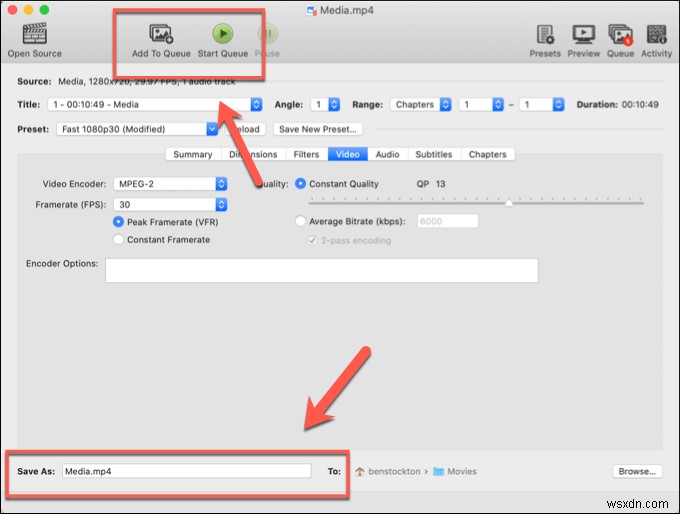Click the Movies destination path label
680x514 pixels.
point(462,471)
